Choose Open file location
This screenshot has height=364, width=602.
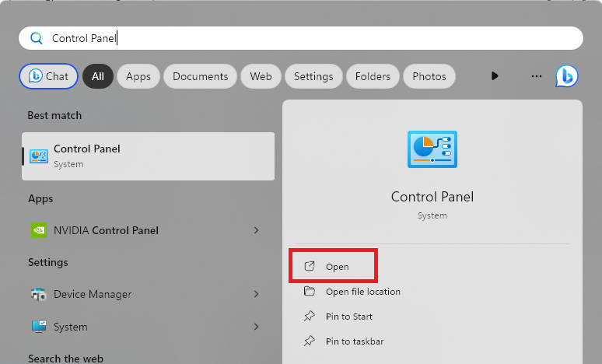point(362,292)
